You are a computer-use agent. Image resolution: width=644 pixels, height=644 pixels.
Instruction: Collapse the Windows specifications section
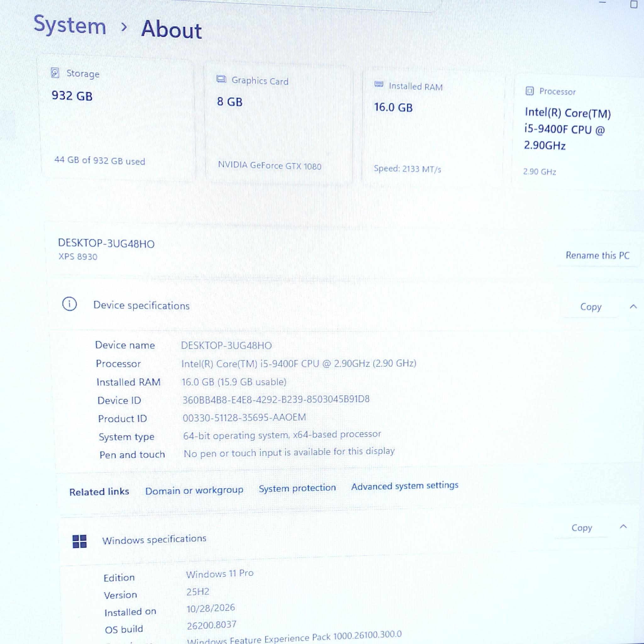[x=623, y=527]
